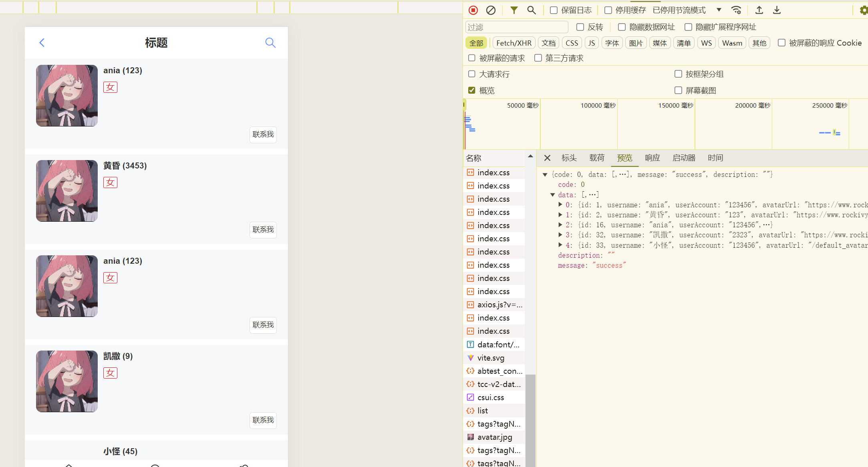Open network conditions wifi icon
Image resolution: width=868 pixels, height=467 pixels.
click(x=736, y=10)
